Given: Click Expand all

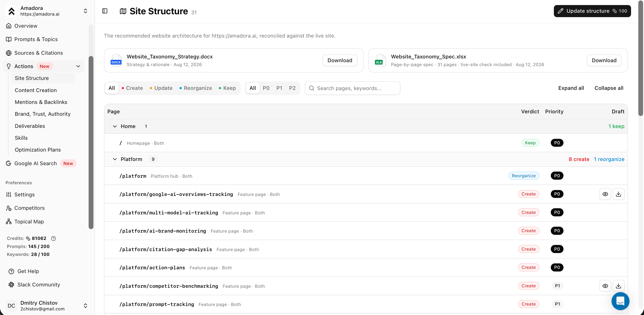Looking at the screenshot, I should (571, 88).
